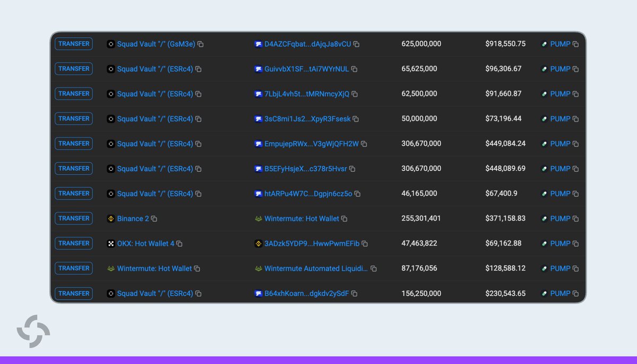Open the 3sC8mi1Js2...XpyR3Fsesk recipient link
The width and height of the screenshot is (637, 364).
click(307, 119)
